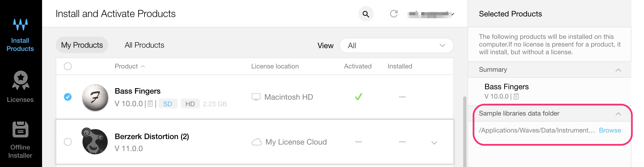644x167 pixels.
Task: Click Browse for sample libraries folder
Action: point(610,130)
